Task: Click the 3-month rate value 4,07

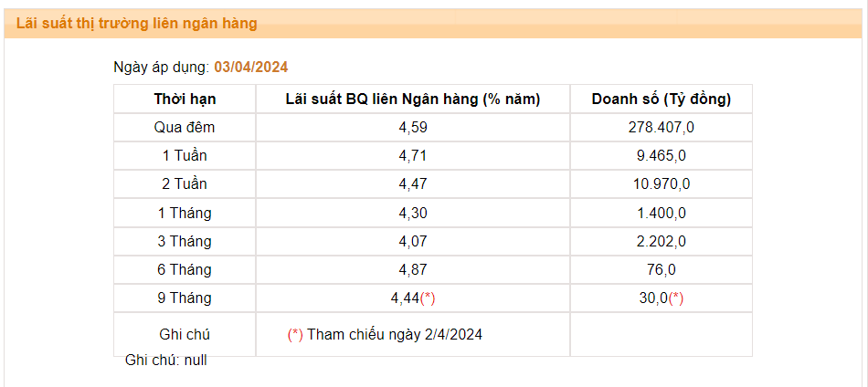Action: (413, 241)
